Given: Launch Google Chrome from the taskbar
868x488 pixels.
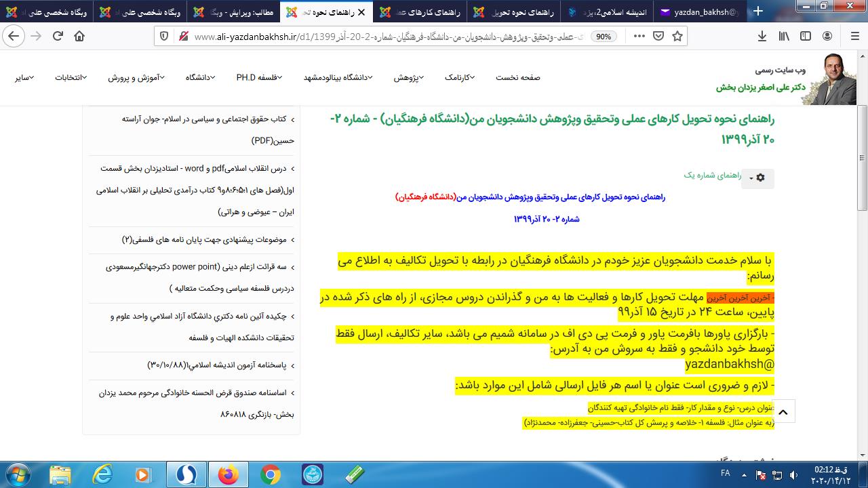Looking at the screenshot, I should pos(270,474).
